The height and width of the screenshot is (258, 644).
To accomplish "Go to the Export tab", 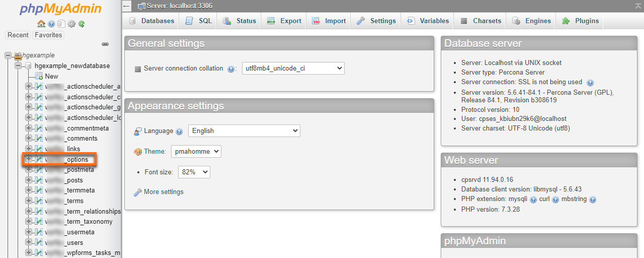I will (284, 21).
